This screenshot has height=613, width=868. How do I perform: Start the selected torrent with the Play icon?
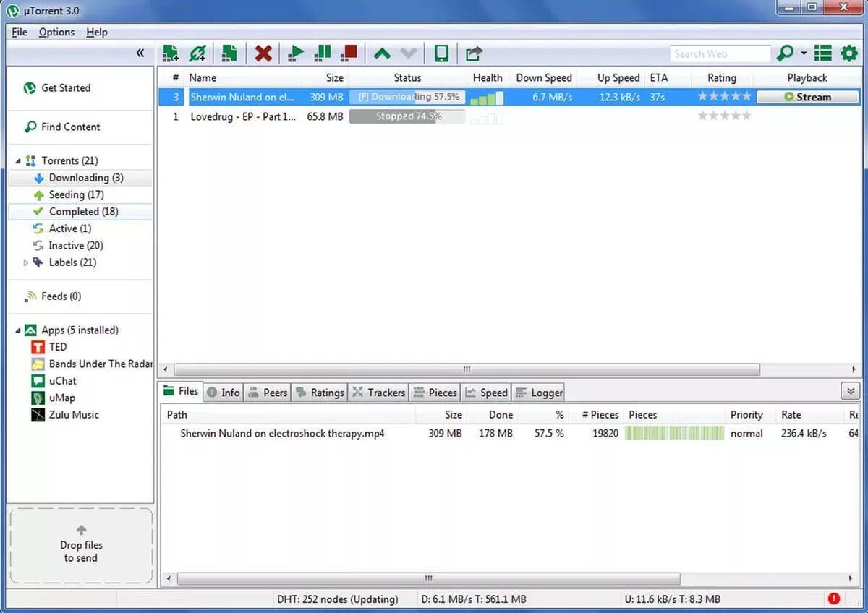[x=295, y=53]
